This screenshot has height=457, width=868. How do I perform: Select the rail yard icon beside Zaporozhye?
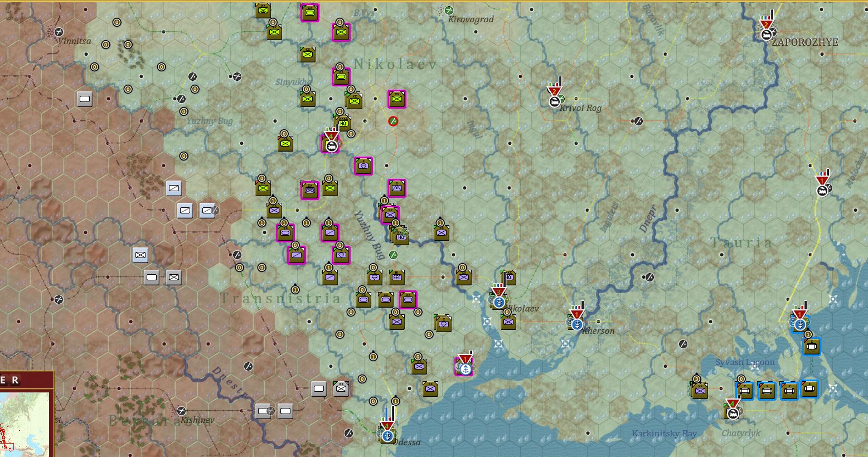click(x=766, y=35)
